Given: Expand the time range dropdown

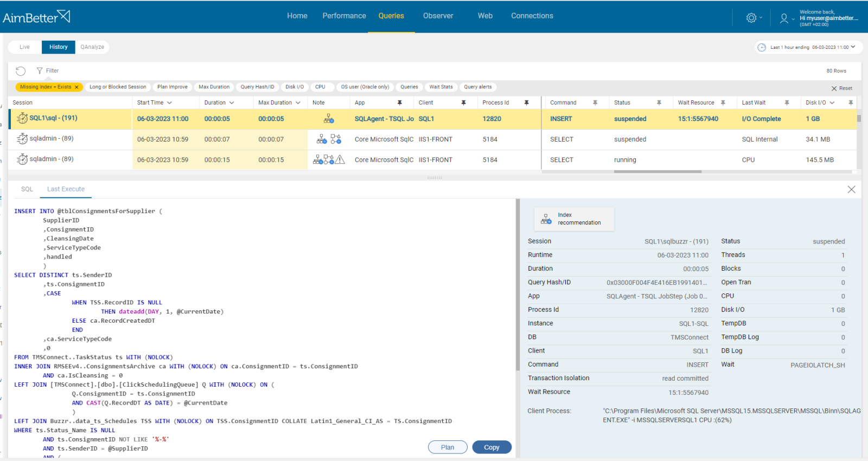Looking at the screenshot, I should [x=853, y=47].
